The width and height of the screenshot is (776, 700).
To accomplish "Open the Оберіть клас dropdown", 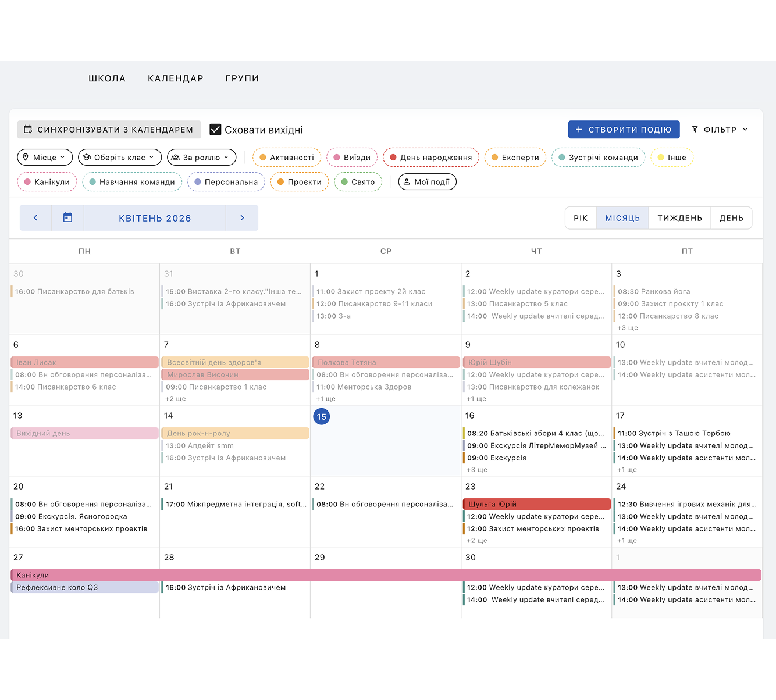I will click(120, 158).
